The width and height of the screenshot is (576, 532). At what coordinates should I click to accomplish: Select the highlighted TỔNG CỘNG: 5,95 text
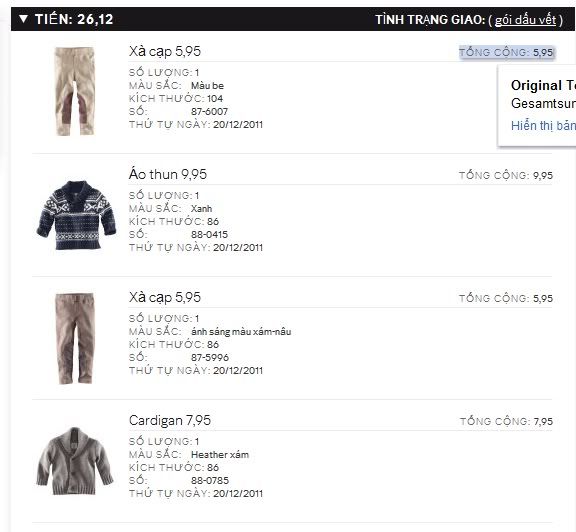pos(506,53)
